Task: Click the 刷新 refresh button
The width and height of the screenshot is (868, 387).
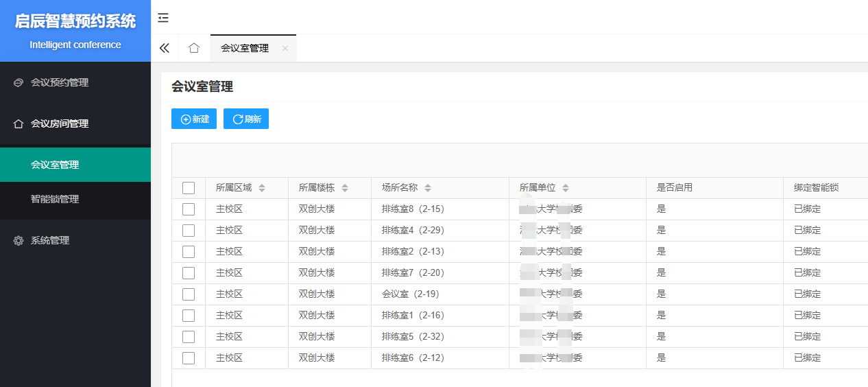Action: [246, 119]
